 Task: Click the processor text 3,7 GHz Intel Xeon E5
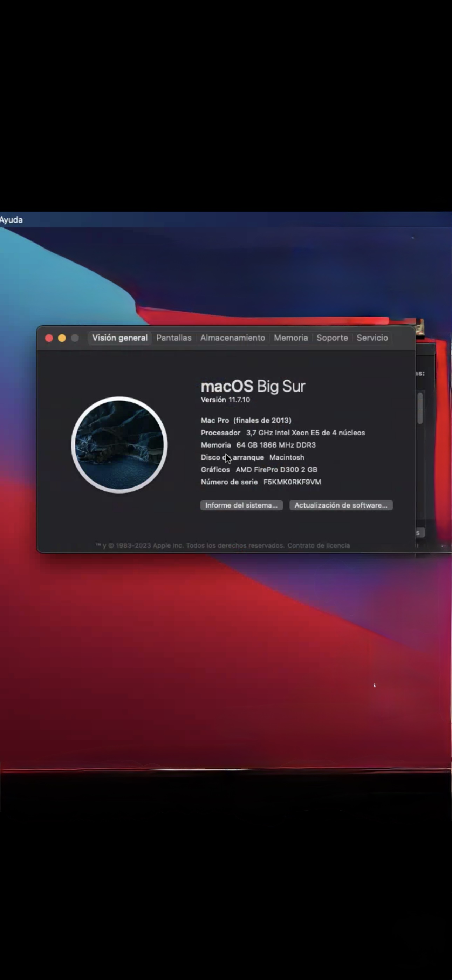283,433
